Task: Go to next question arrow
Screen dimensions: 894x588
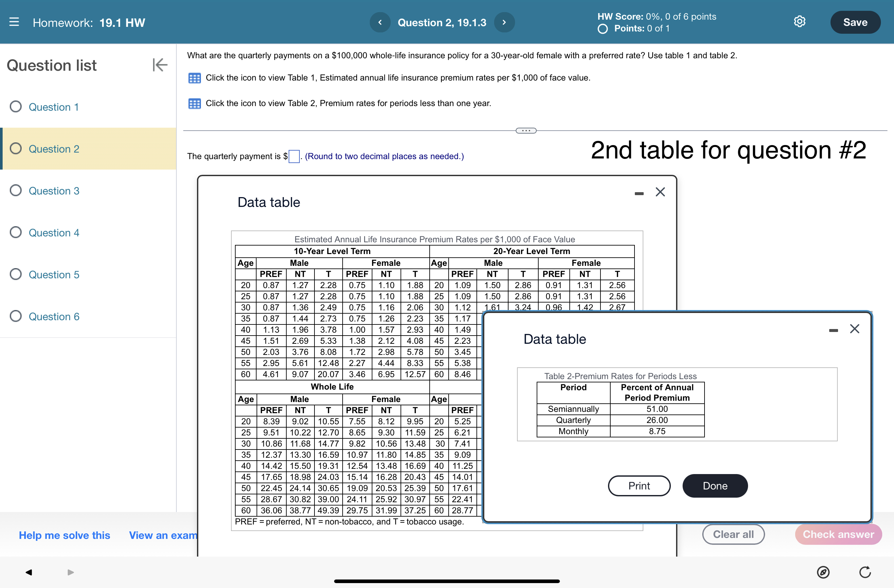Action: [x=504, y=22]
